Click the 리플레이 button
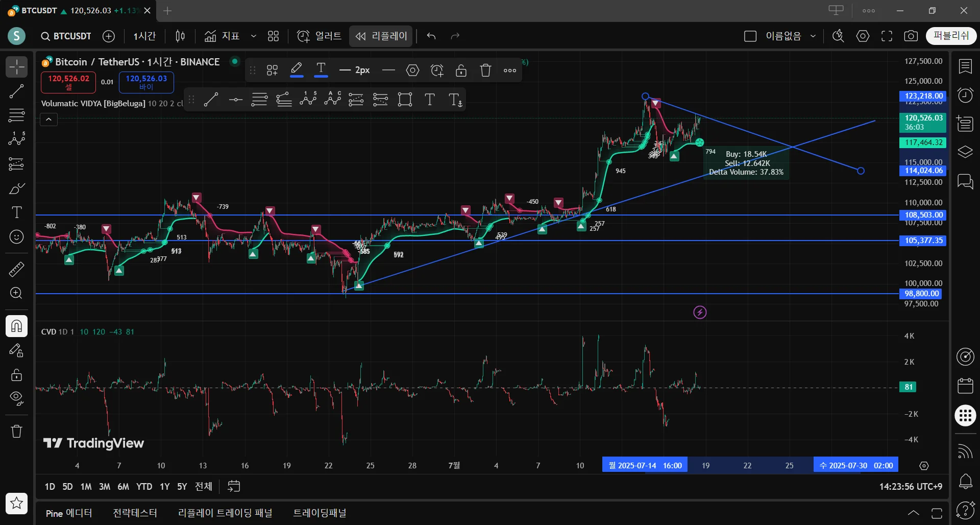Screen dimensions: 980x525 (x=381, y=36)
